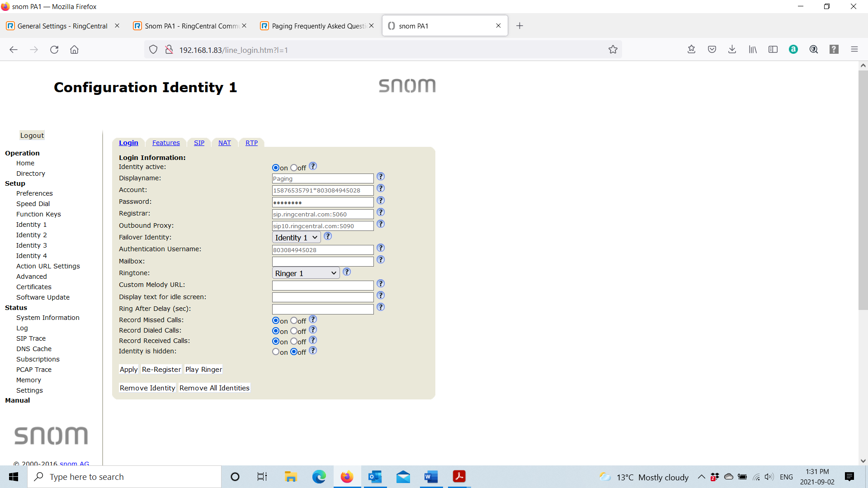Open Function Keys setup page
The image size is (868, 488).
(x=38, y=214)
